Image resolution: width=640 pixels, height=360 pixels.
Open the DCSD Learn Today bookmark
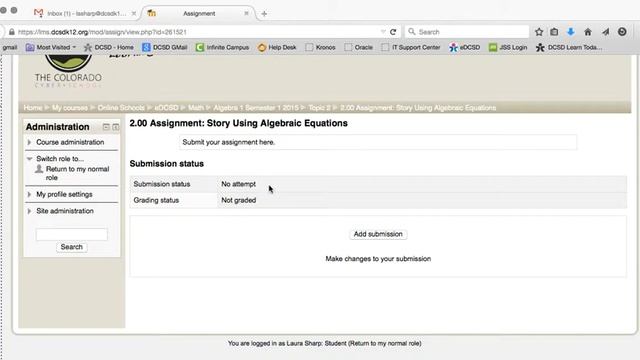point(569,47)
